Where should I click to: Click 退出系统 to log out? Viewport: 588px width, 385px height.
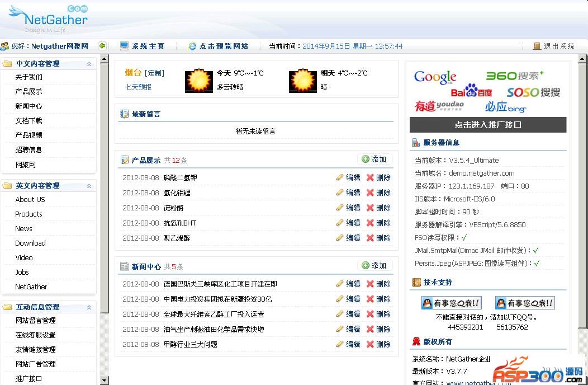click(x=554, y=46)
